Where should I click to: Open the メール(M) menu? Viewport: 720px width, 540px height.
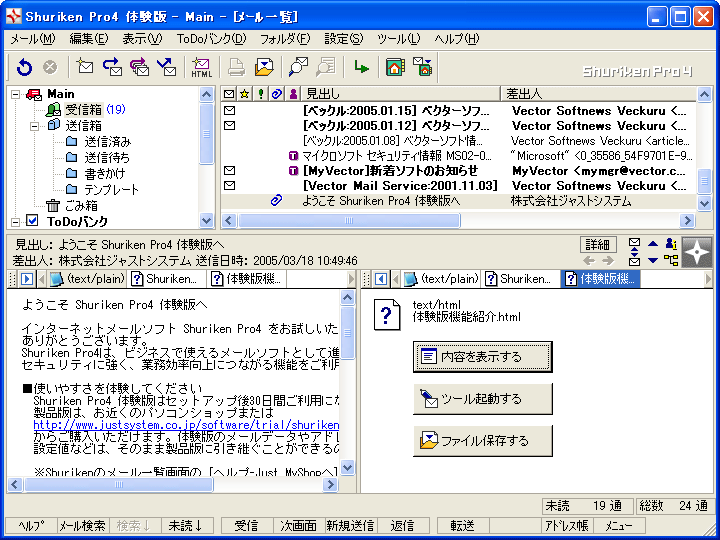click(x=33, y=39)
